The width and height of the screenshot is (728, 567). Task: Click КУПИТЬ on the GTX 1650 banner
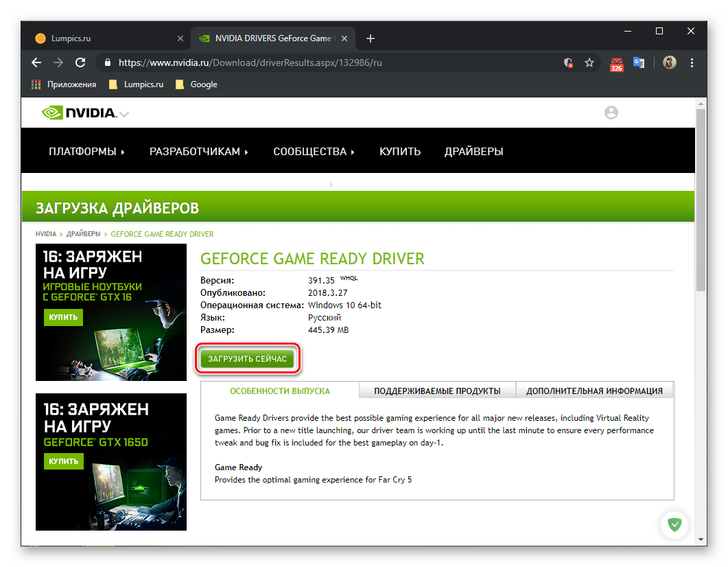click(x=63, y=461)
